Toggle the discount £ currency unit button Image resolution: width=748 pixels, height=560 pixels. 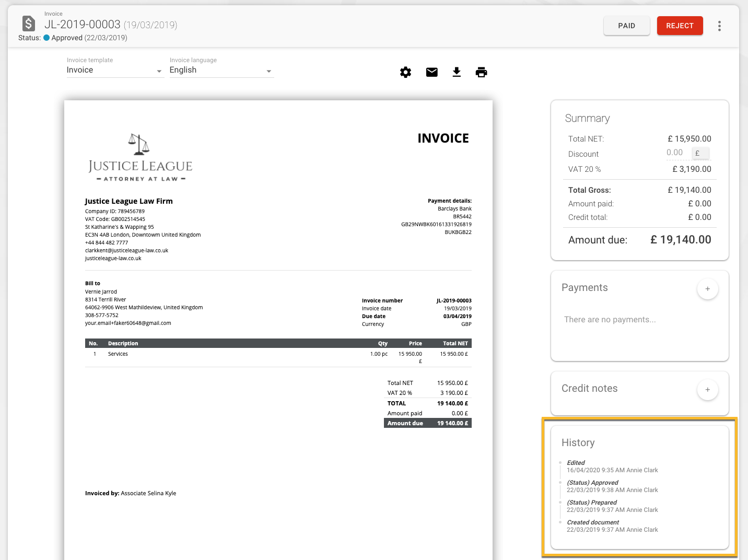click(x=700, y=153)
